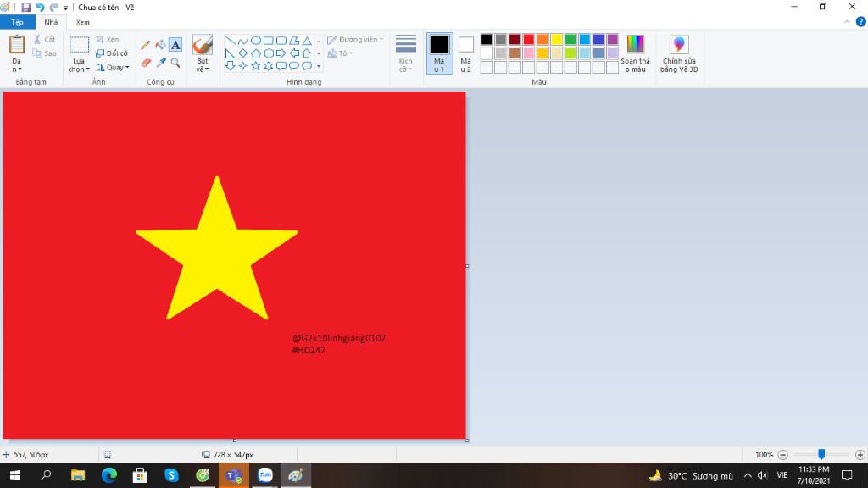Select the Fill with color bucket tool
868x488 pixels.
click(160, 45)
